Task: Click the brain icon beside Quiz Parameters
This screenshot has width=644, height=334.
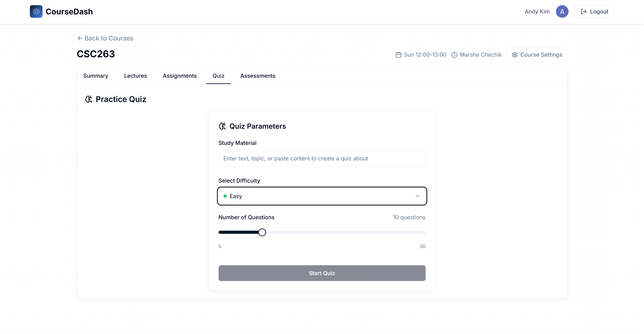Action: tap(222, 126)
